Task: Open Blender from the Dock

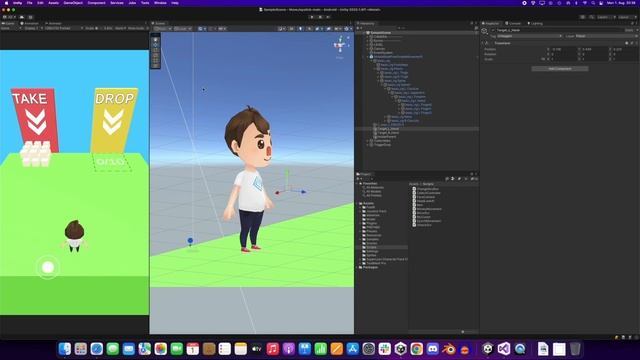Action: 449,349
